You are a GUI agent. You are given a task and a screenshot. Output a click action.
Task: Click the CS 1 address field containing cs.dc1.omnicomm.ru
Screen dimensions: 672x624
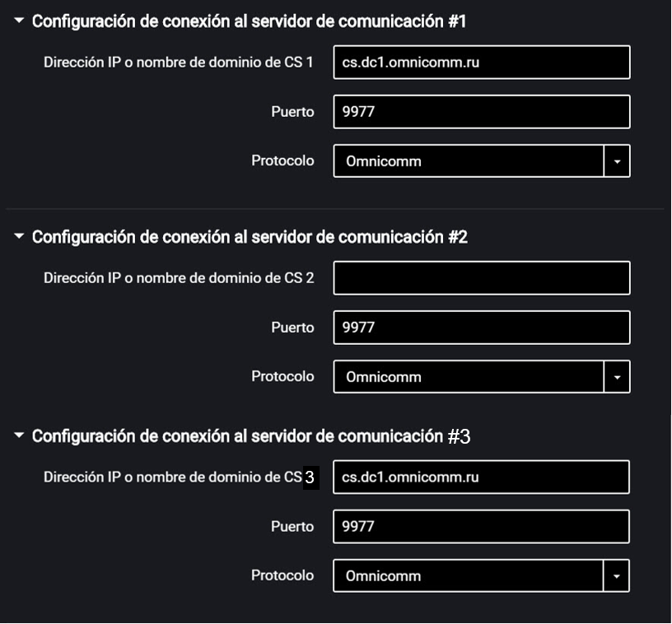click(481, 62)
